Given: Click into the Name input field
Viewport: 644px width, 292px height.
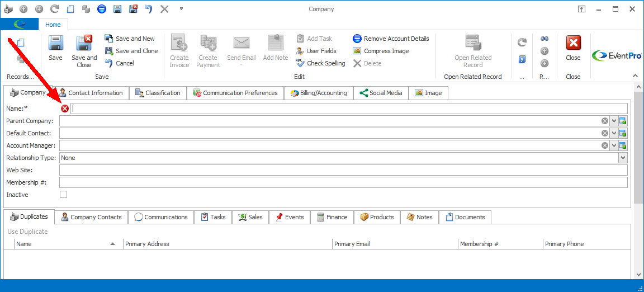Looking at the screenshot, I should point(349,109).
